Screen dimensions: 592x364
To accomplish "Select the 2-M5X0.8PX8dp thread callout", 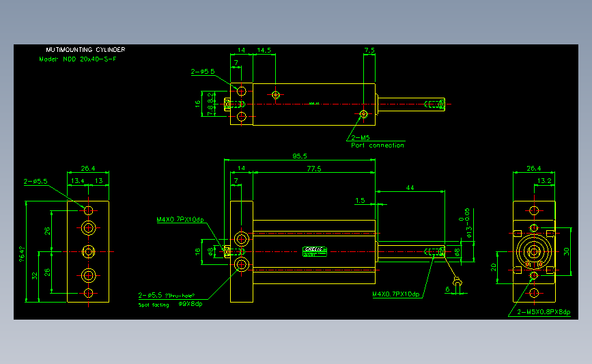I will 544,312.
